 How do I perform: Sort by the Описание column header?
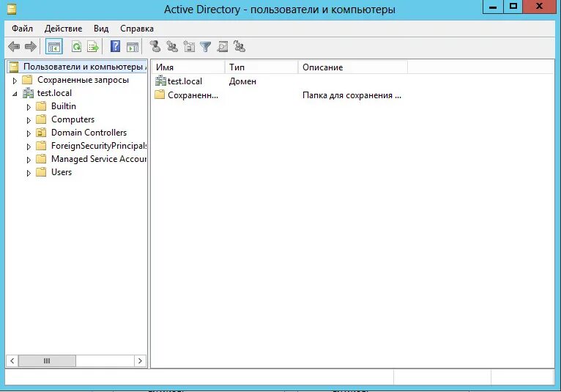point(353,67)
